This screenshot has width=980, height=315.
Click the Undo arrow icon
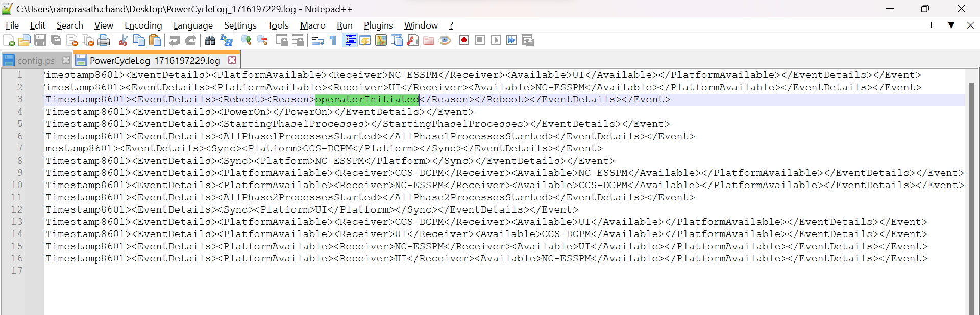(175, 41)
